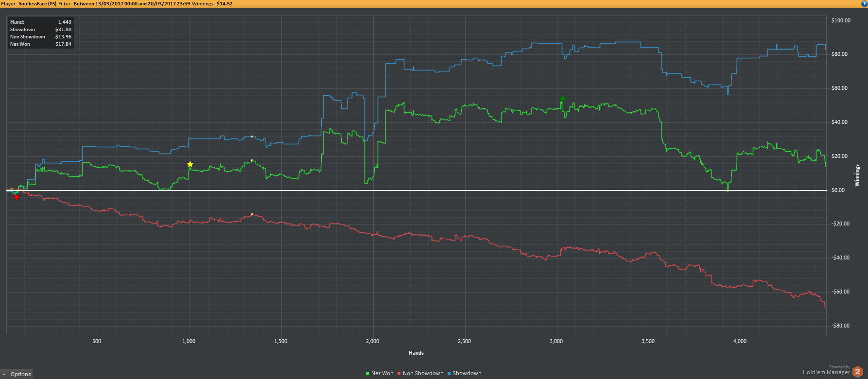Click the 1,500 hands x-axis label
The height and width of the screenshot is (379, 868).
click(280, 341)
